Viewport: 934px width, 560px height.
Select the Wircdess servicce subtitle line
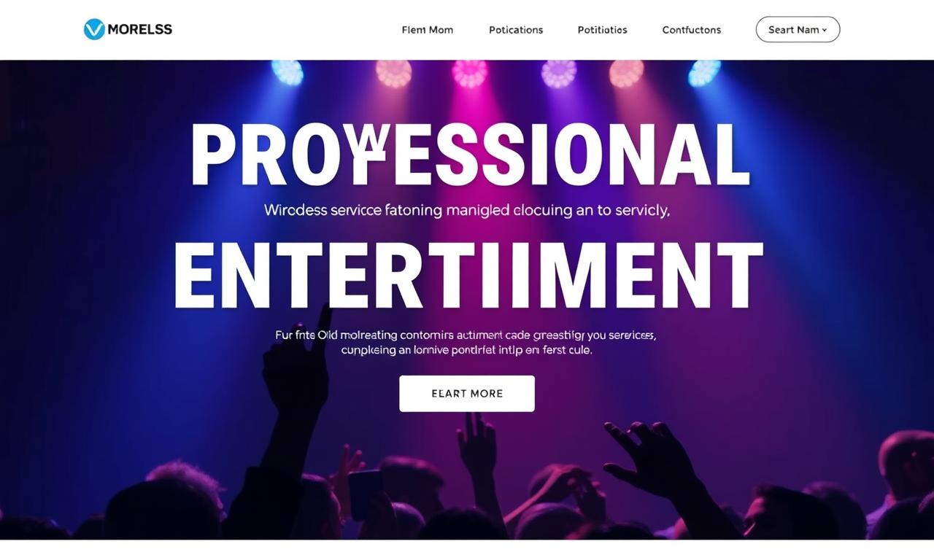coord(467,211)
